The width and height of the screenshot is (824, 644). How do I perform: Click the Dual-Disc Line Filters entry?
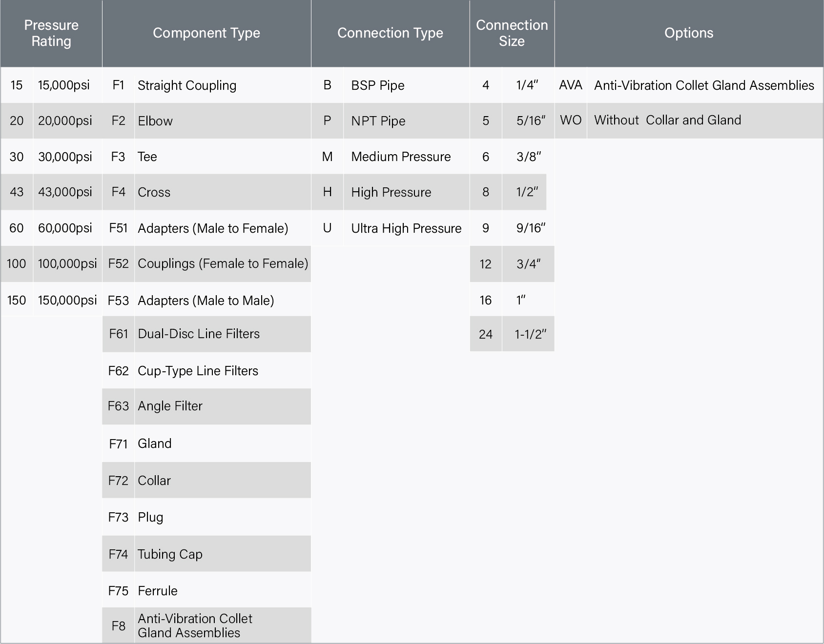point(199,334)
